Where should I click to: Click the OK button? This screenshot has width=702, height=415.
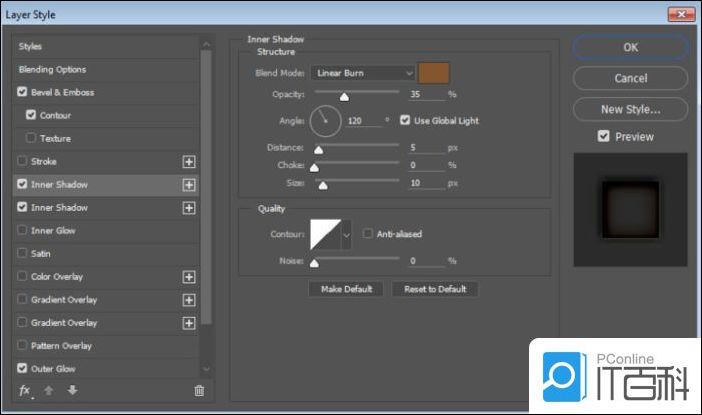[630, 47]
